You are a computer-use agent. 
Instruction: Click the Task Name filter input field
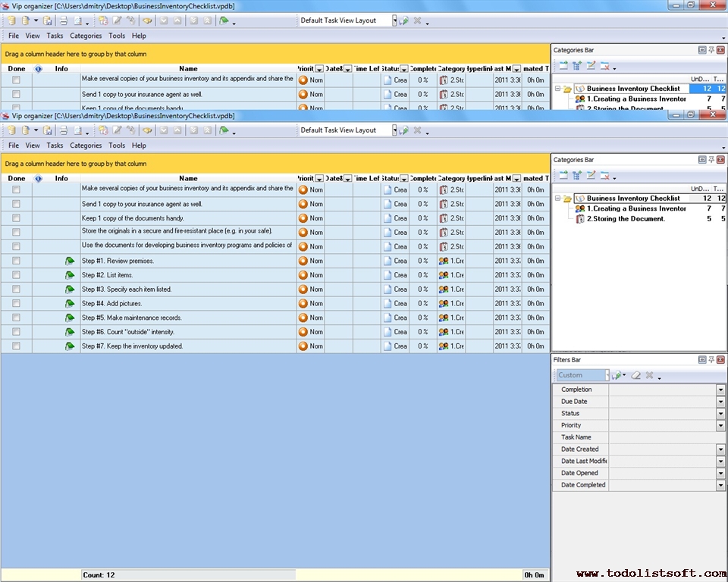661,437
